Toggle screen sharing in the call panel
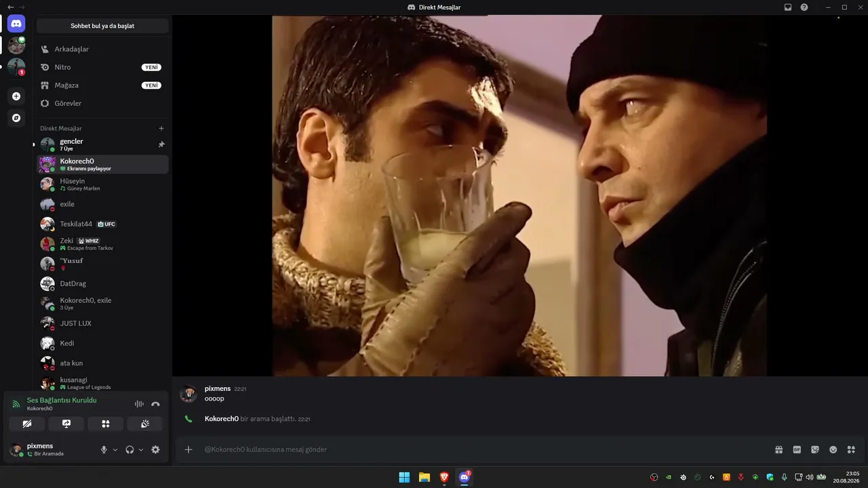868x488 pixels. click(66, 424)
